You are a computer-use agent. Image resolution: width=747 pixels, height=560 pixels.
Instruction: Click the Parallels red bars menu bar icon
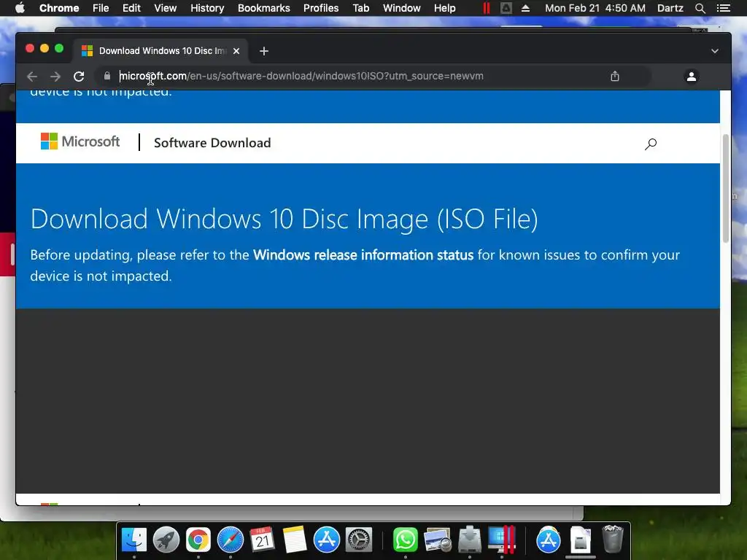[x=486, y=8]
